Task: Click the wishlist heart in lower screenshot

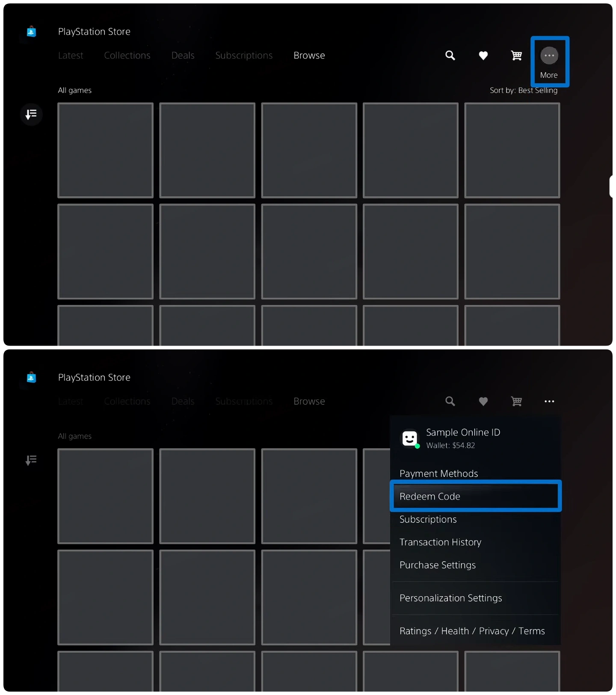Action: (483, 402)
